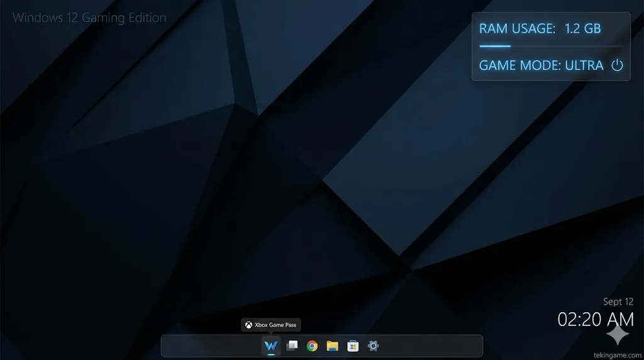Open File Explorer folder icon
Image resolution: width=644 pixels, height=360 pixels.
[x=332, y=346]
